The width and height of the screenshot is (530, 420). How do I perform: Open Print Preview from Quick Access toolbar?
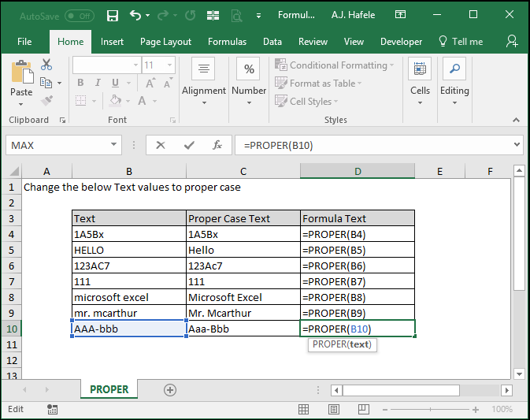pyautogui.click(x=236, y=16)
